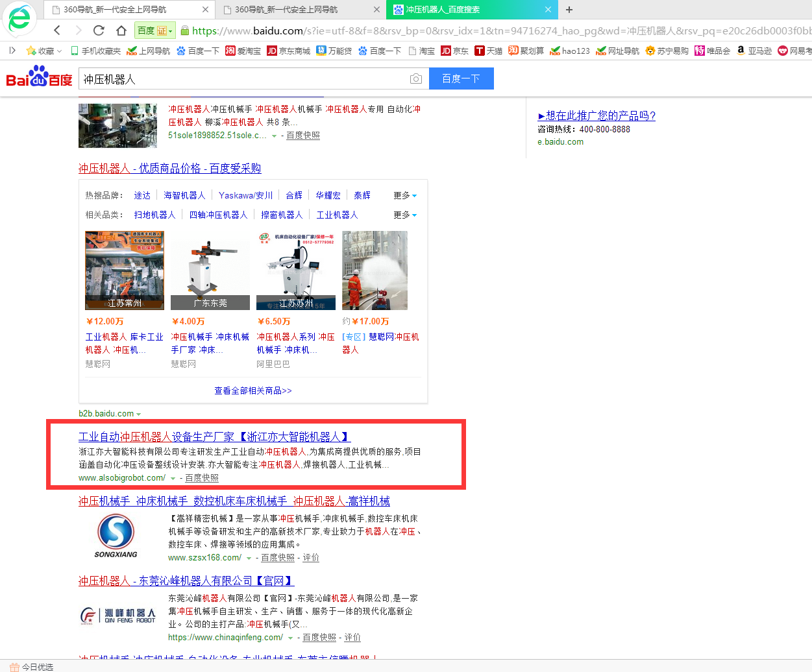
Task: Open 天猫 bookmark
Action: tap(489, 51)
